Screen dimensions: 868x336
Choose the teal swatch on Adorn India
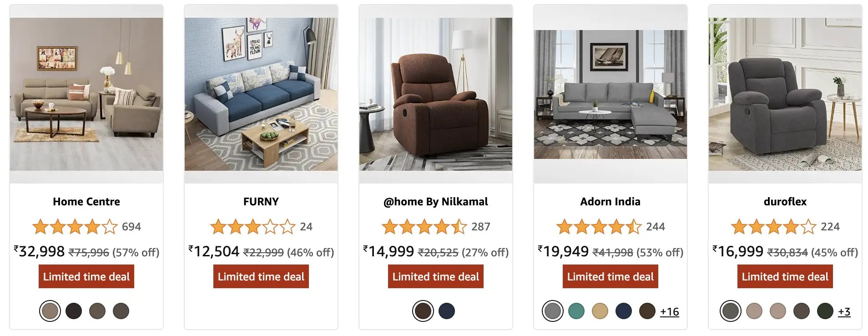[x=576, y=311]
